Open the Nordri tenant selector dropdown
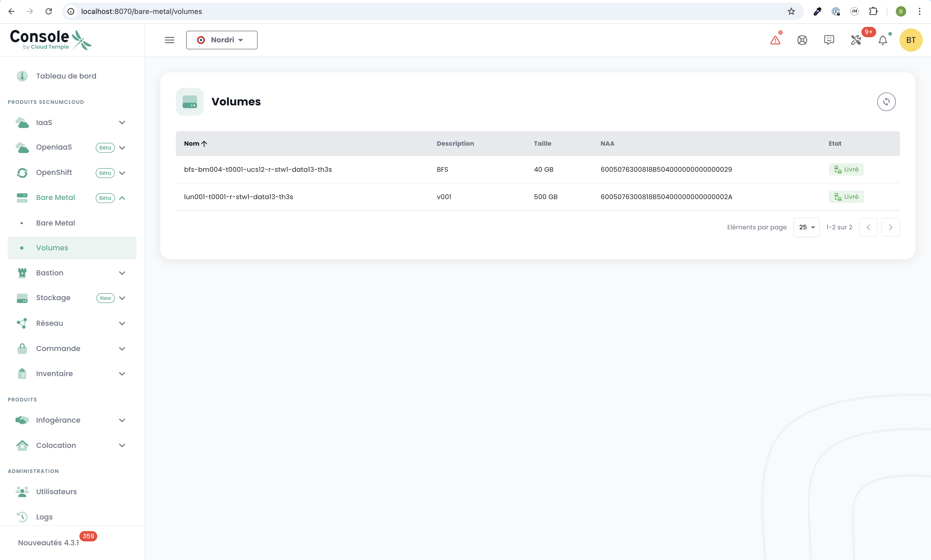 pyautogui.click(x=222, y=40)
